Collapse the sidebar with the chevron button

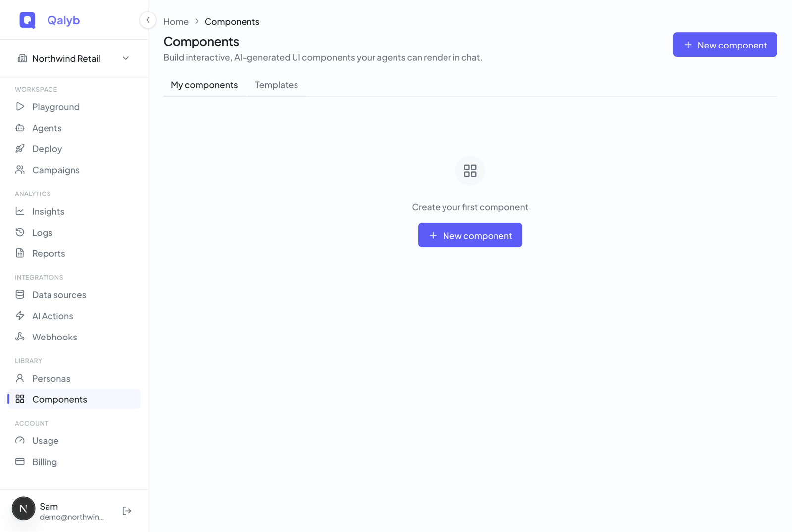pyautogui.click(x=148, y=20)
